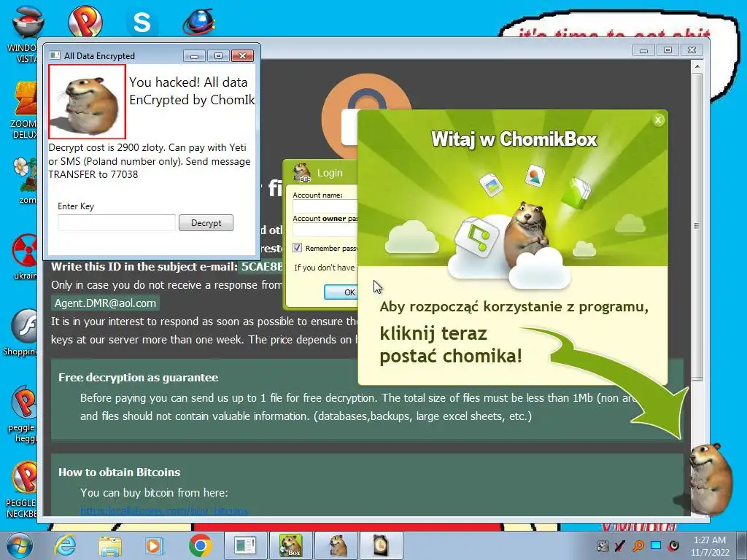The width and height of the screenshot is (747, 560).
Task: Maximize the ransom note window
Action: [x=668, y=50]
